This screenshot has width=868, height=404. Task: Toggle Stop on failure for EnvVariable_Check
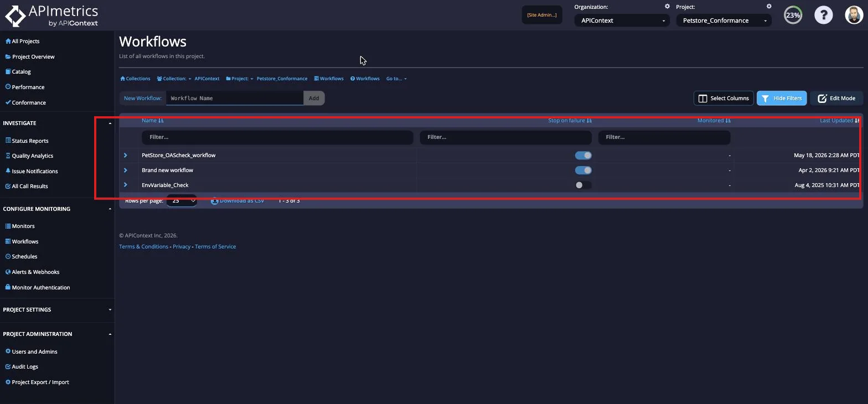(x=583, y=185)
